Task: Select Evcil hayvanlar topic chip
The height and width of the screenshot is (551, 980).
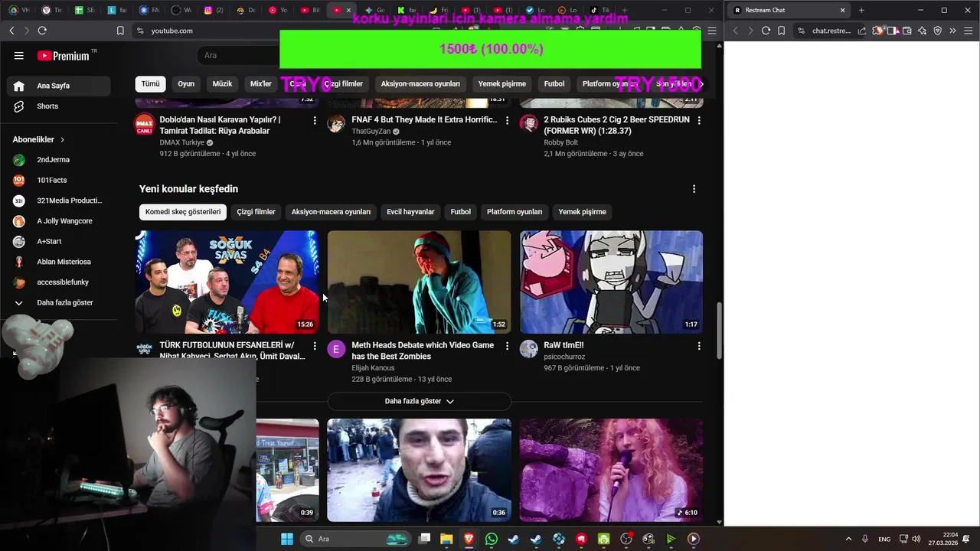Action: 410,212
